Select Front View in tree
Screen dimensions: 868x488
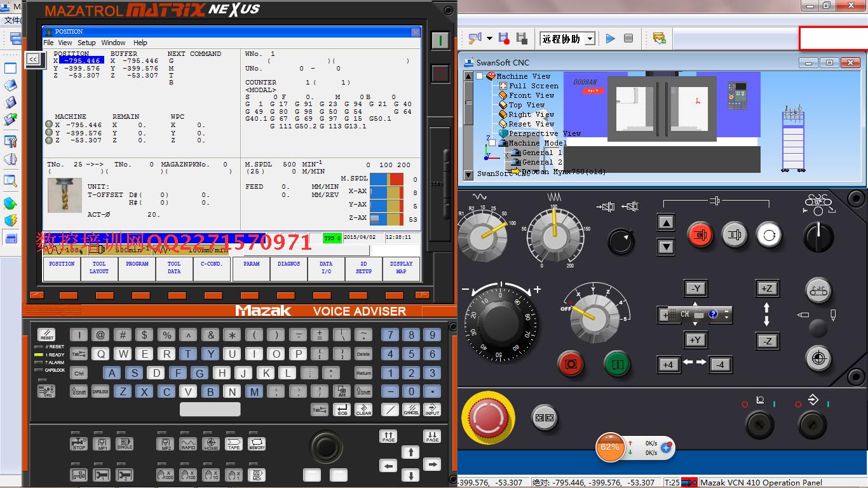pyautogui.click(x=531, y=95)
